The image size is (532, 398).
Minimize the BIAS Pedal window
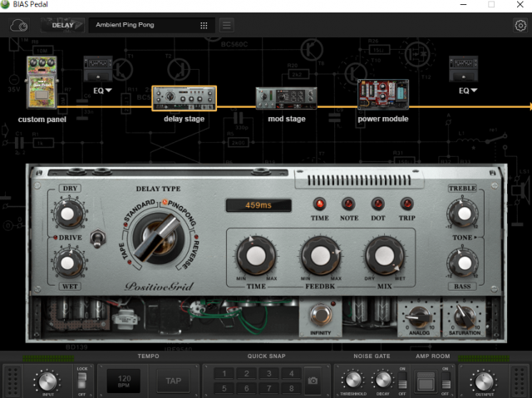[463, 4]
